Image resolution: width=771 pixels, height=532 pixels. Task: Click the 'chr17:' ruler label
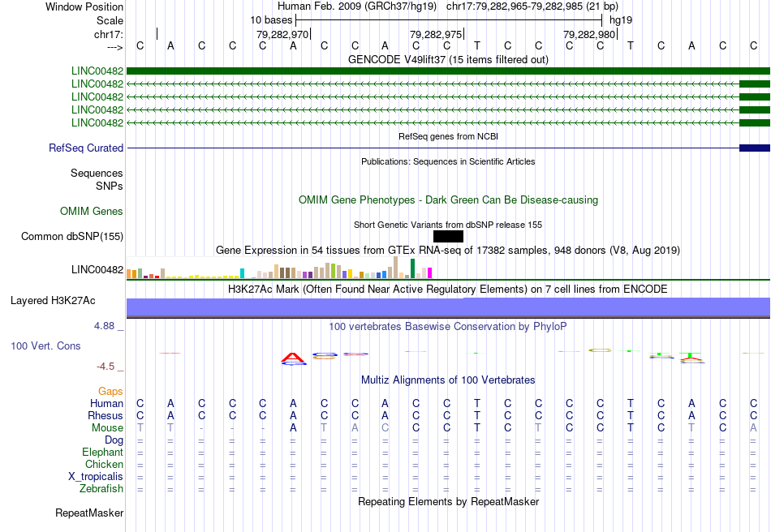click(109, 34)
